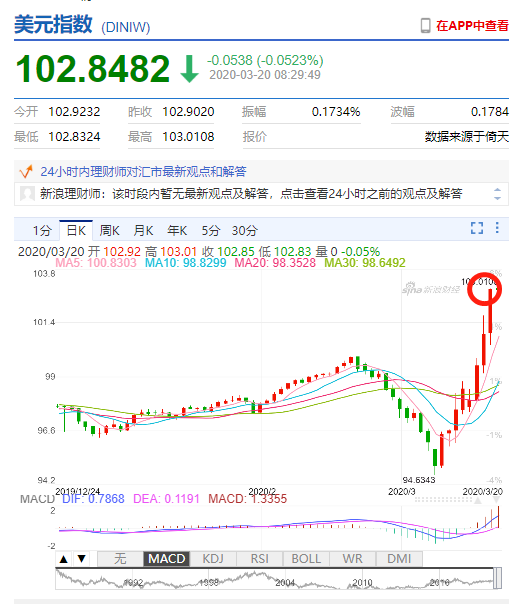
Task: Click the MA10: 98.8299 legend value
Action: (186, 263)
